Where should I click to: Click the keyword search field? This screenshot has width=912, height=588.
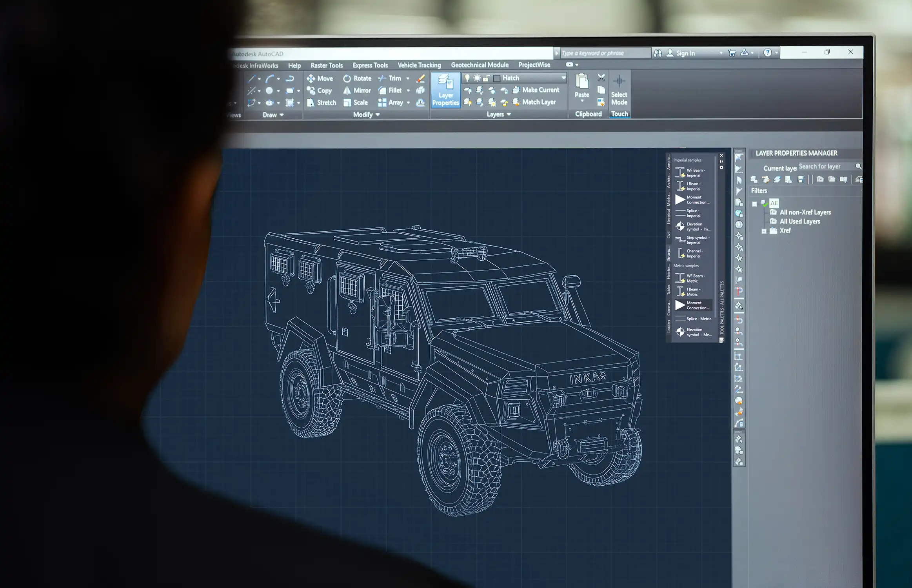[605, 53]
